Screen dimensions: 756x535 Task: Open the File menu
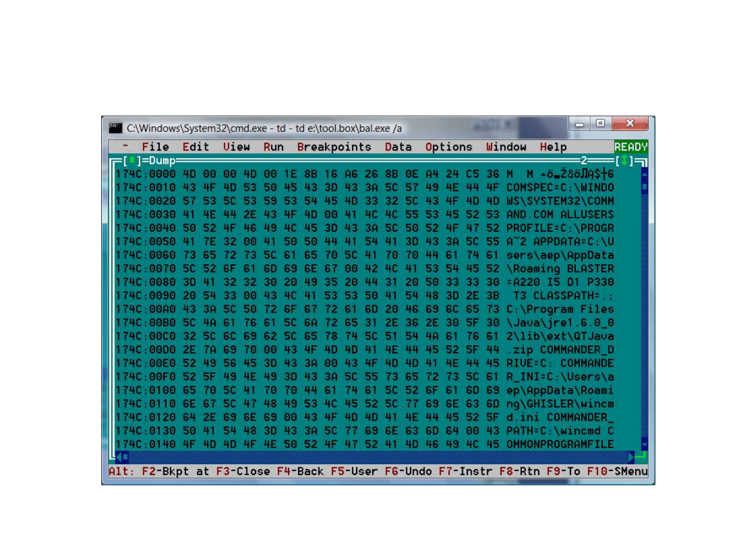(x=155, y=147)
